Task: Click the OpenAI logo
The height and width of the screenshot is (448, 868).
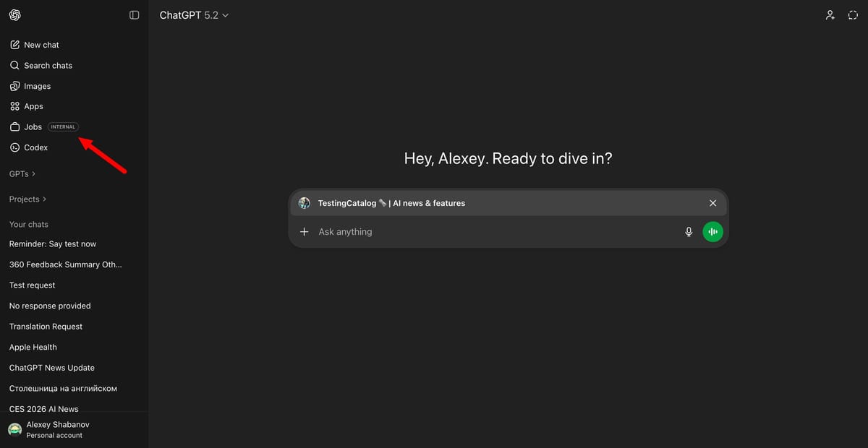Action: tap(14, 14)
